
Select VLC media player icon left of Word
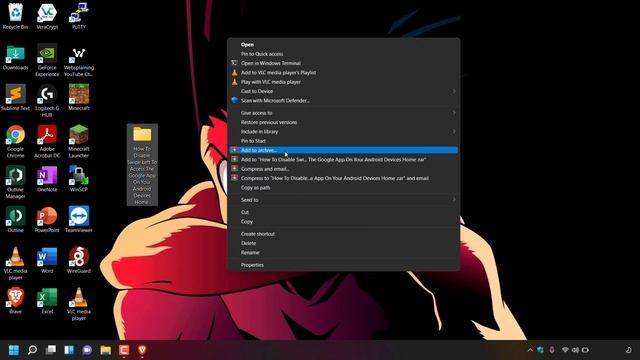(16, 263)
